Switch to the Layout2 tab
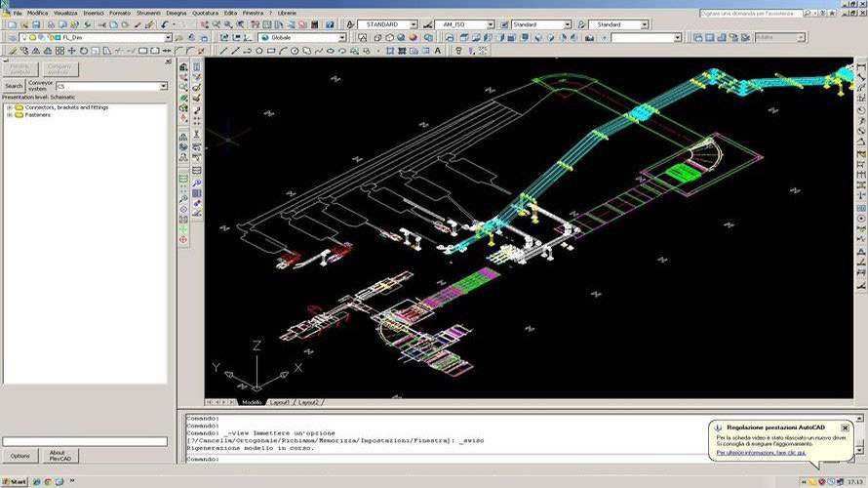The width and height of the screenshot is (868, 488). [308, 402]
